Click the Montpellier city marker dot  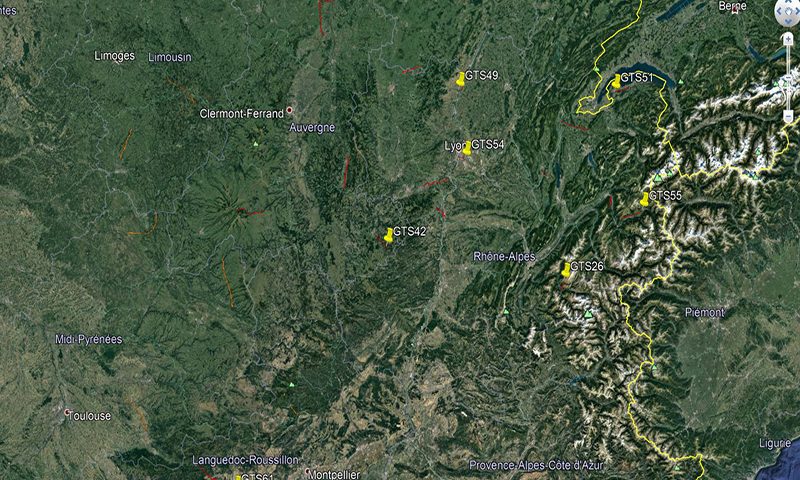point(308,471)
